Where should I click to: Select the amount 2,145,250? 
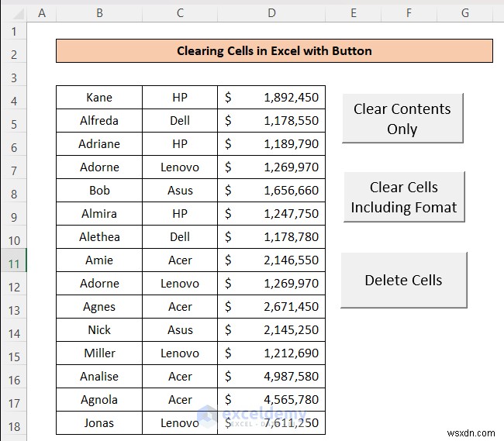(271, 330)
